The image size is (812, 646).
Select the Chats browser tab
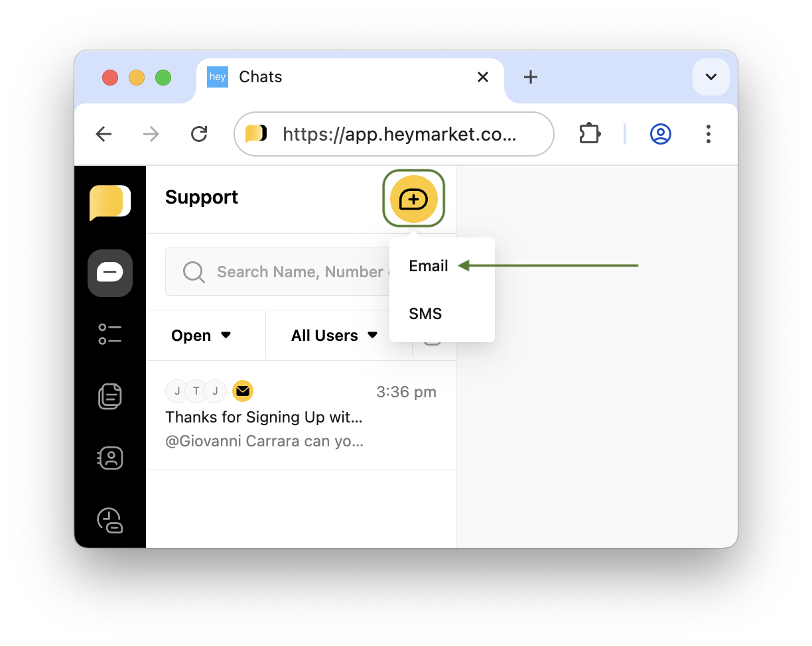click(x=350, y=78)
